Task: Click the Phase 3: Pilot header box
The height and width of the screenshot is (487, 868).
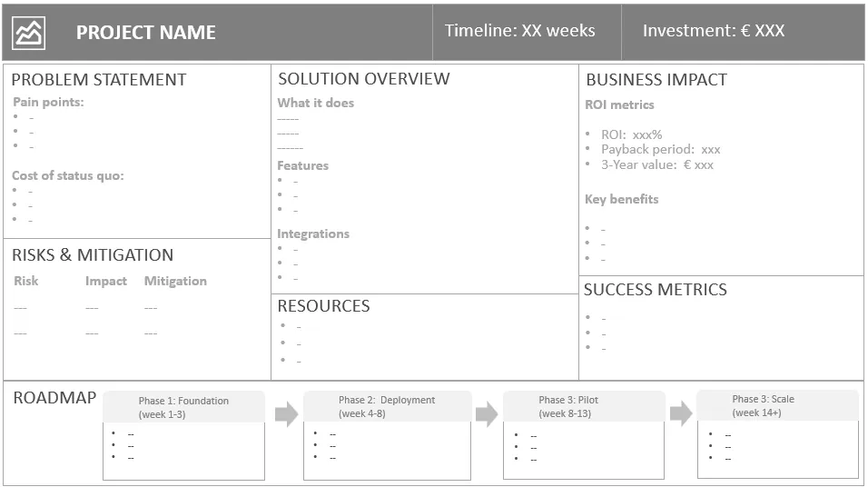Action: pos(583,406)
